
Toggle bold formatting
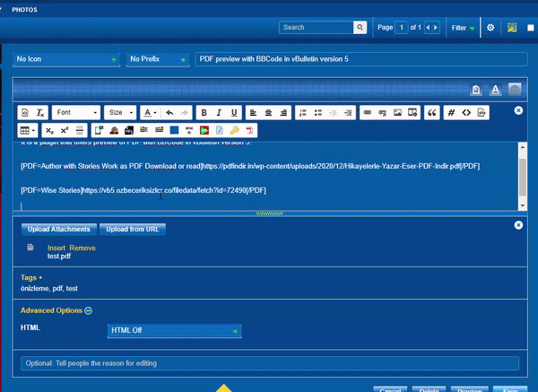tap(204, 113)
